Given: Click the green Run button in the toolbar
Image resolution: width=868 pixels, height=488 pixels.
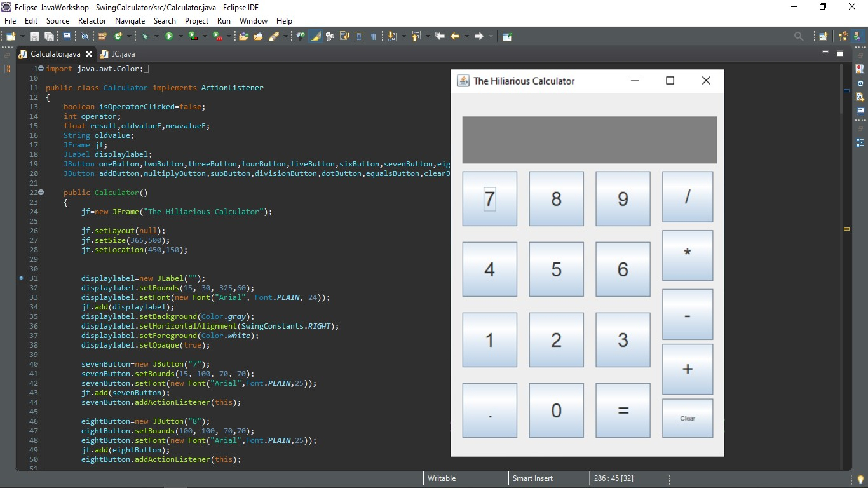Looking at the screenshot, I should (169, 37).
